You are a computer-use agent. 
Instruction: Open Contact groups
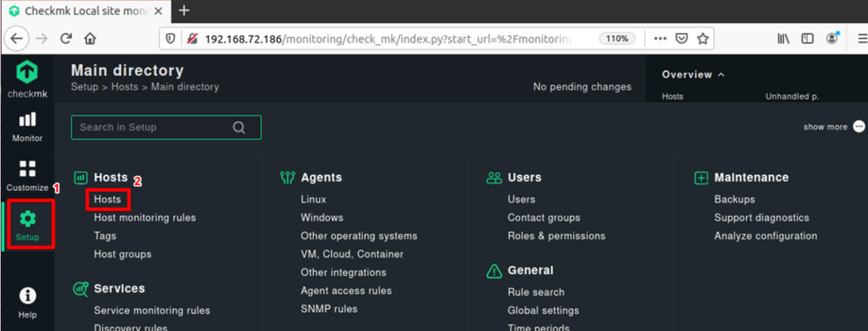coord(544,217)
